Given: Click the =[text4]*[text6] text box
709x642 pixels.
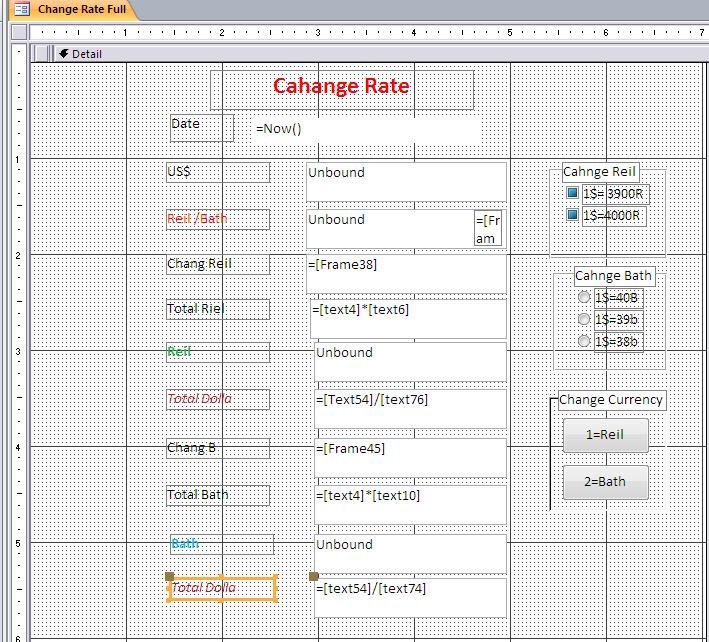Looking at the screenshot, I should [x=408, y=319].
